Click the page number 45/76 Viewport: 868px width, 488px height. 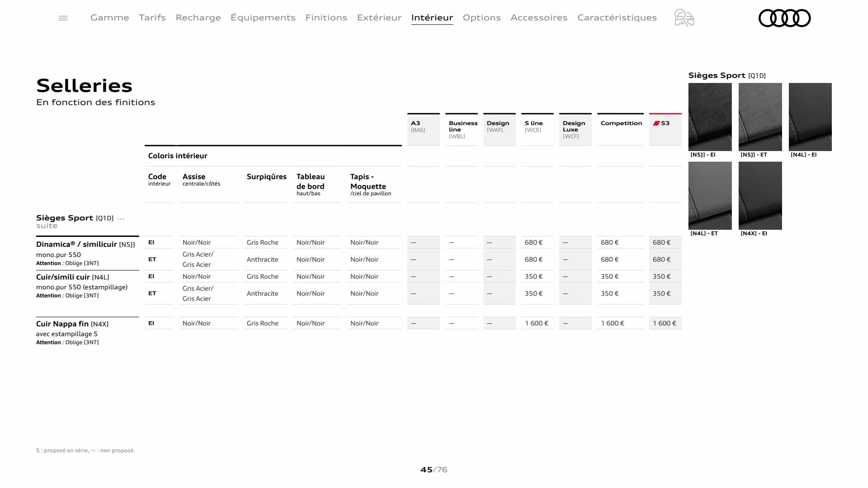[x=434, y=470]
